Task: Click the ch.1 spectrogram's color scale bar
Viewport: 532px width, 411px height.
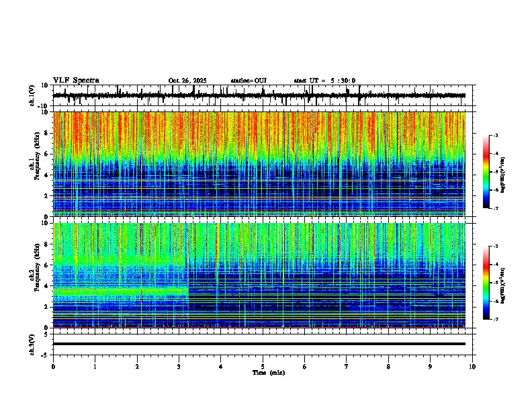Action: point(486,172)
